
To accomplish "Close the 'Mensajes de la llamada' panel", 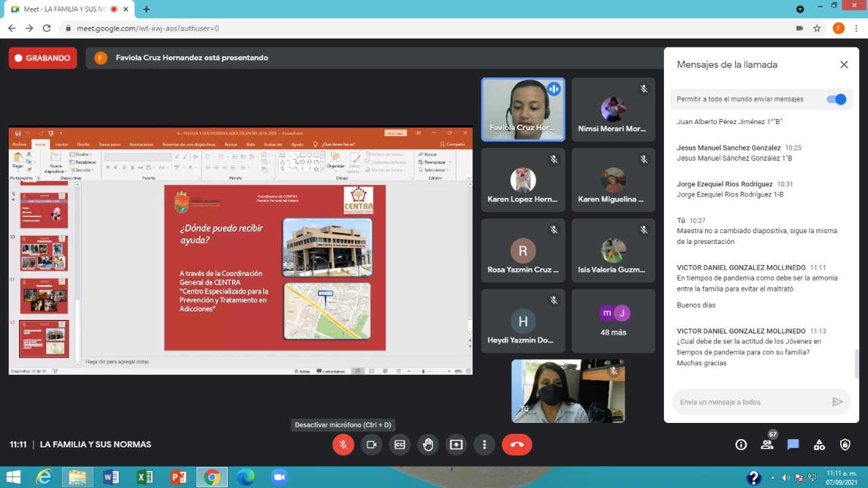I will point(844,64).
